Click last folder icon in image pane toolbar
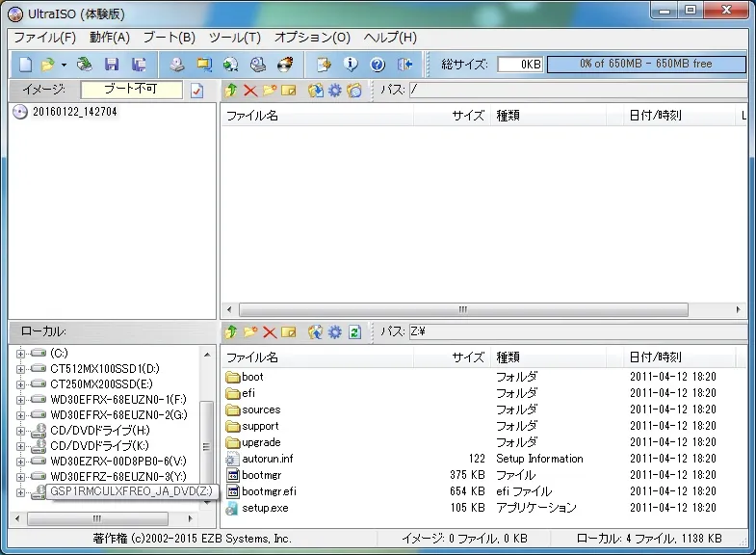Screen dimensions: 756x555 [353, 91]
